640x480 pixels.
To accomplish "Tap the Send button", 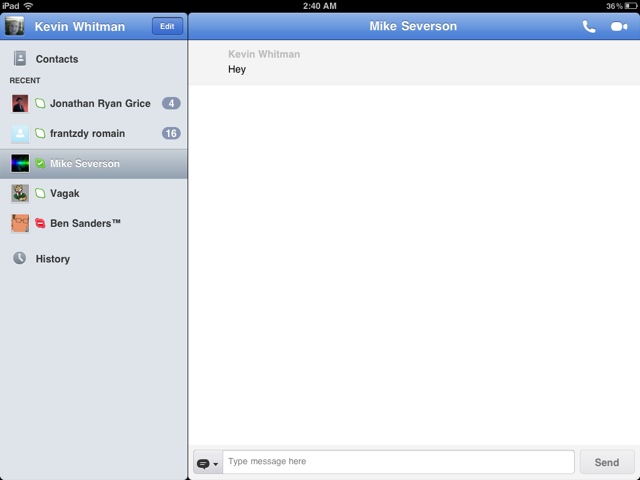I will pos(607,462).
